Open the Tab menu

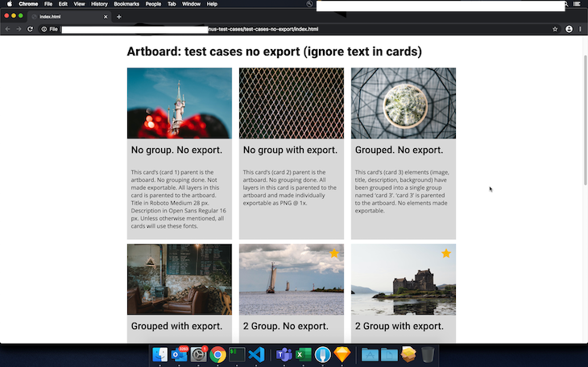pyautogui.click(x=172, y=4)
